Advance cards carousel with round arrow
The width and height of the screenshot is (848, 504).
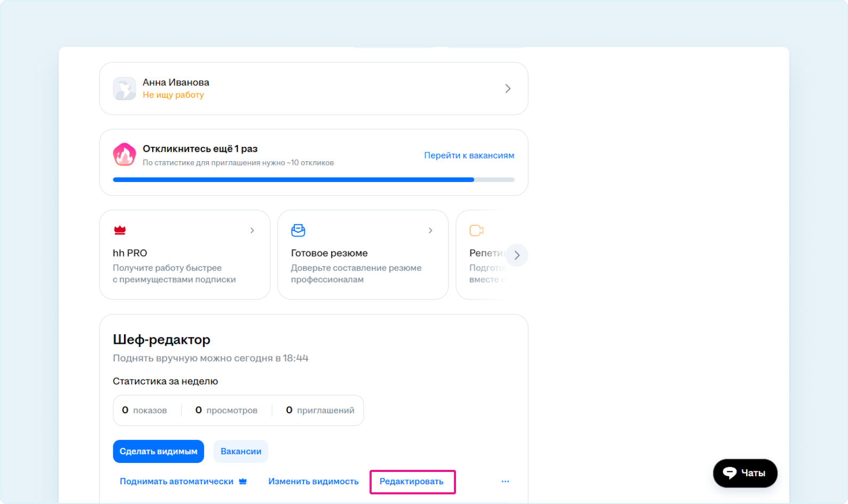517,255
